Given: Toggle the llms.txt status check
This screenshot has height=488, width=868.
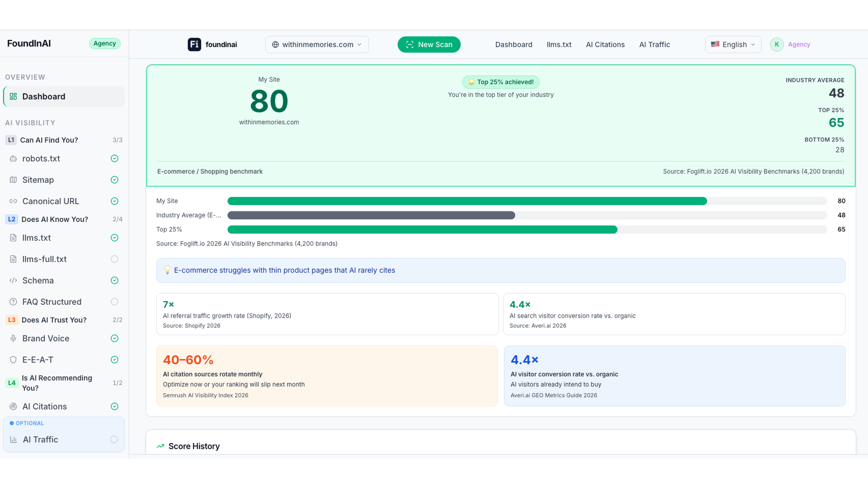Looking at the screenshot, I should (114, 238).
